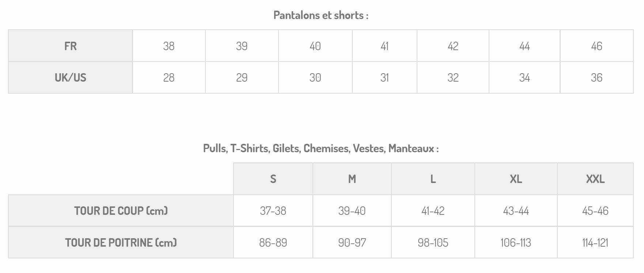Click UK/US size 29 cell
The height and width of the screenshot is (273, 644).
click(x=242, y=78)
